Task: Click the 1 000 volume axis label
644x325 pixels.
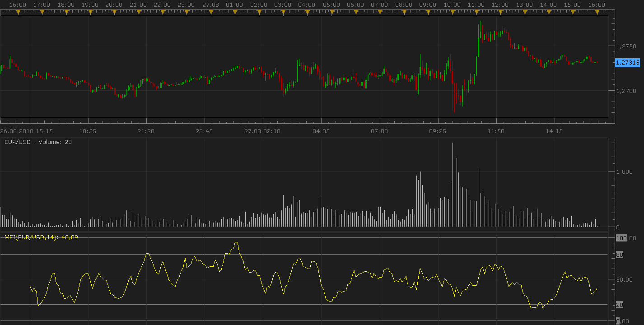Action: click(x=624, y=172)
